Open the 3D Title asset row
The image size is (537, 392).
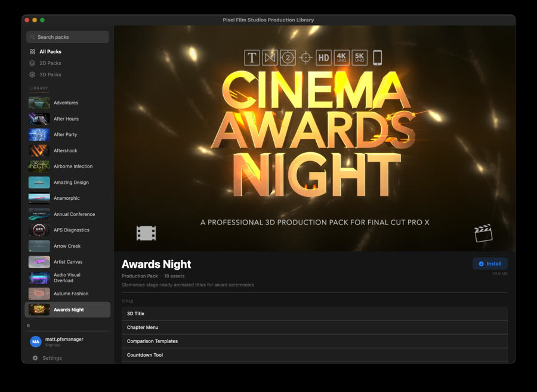click(314, 314)
